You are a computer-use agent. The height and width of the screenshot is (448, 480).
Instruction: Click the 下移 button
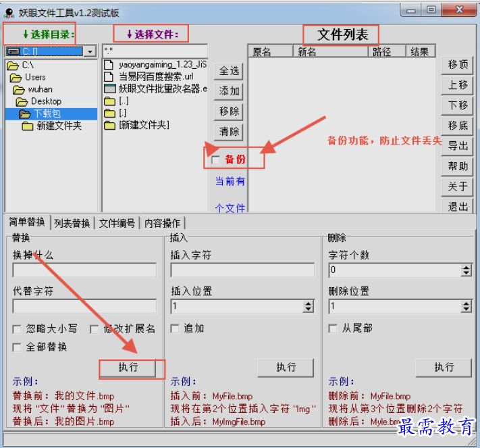tap(457, 105)
